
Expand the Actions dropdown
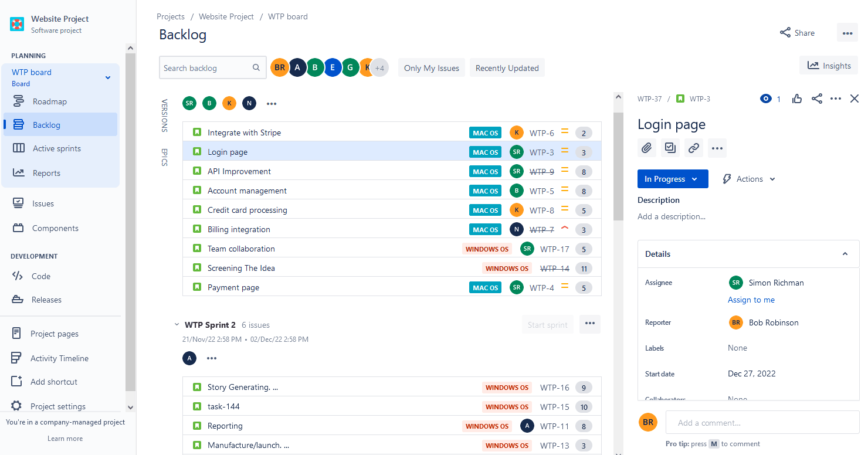[748, 178]
